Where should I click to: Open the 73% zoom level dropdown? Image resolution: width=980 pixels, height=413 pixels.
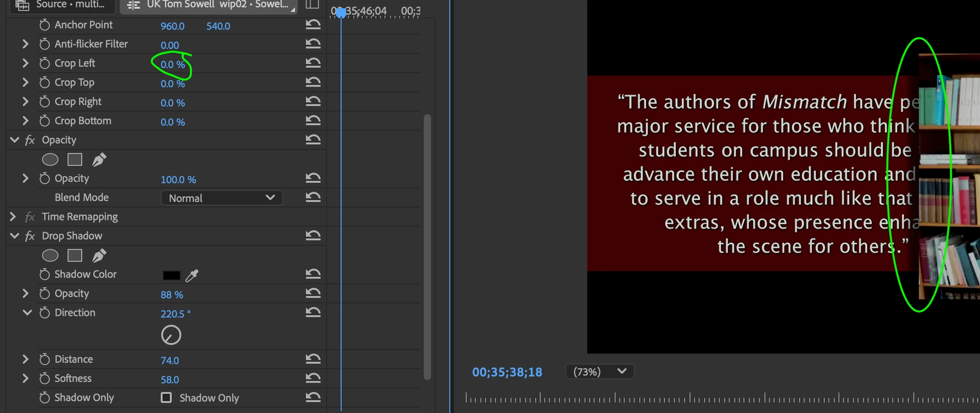(600, 371)
